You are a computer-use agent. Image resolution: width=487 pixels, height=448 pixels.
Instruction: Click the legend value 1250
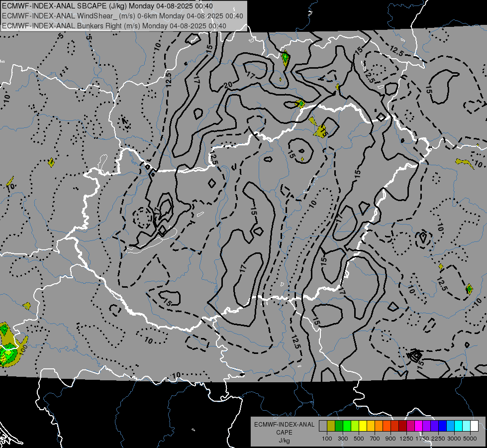[406, 439]
